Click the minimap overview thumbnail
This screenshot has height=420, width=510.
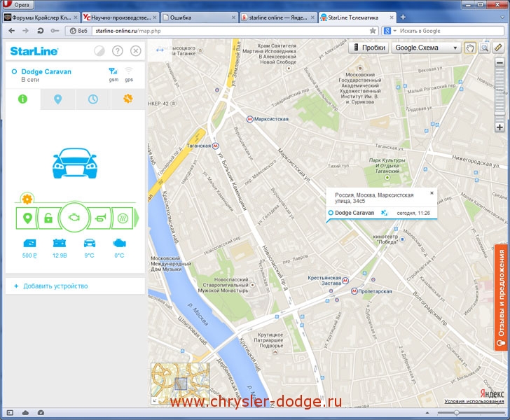pyautogui.click(x=181, y=383)
